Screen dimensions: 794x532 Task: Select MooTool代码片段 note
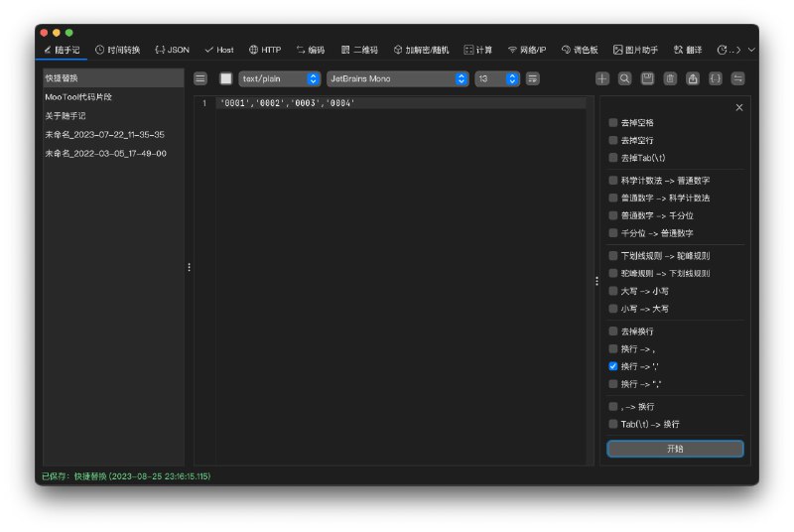[x=113, y=96]
